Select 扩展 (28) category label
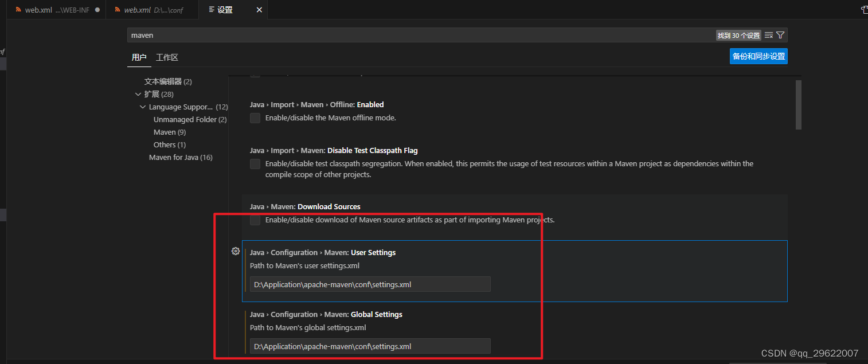868x364 pixels. coord(159,94)
